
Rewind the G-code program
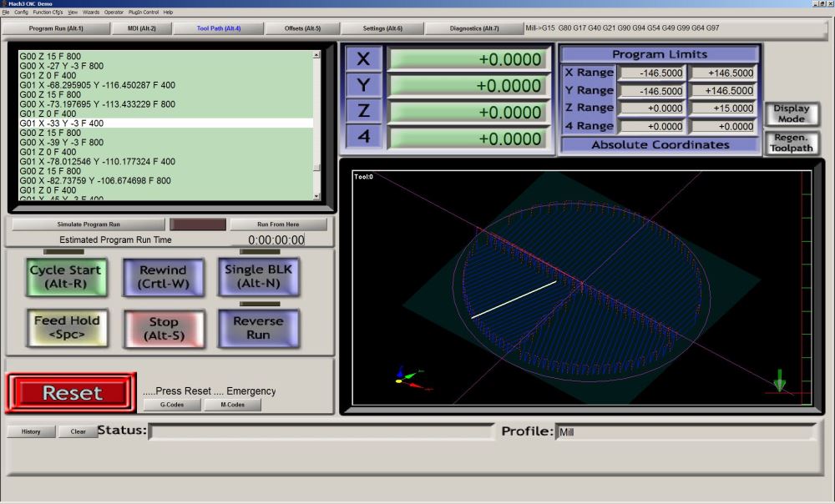click(x=163, y=277)
